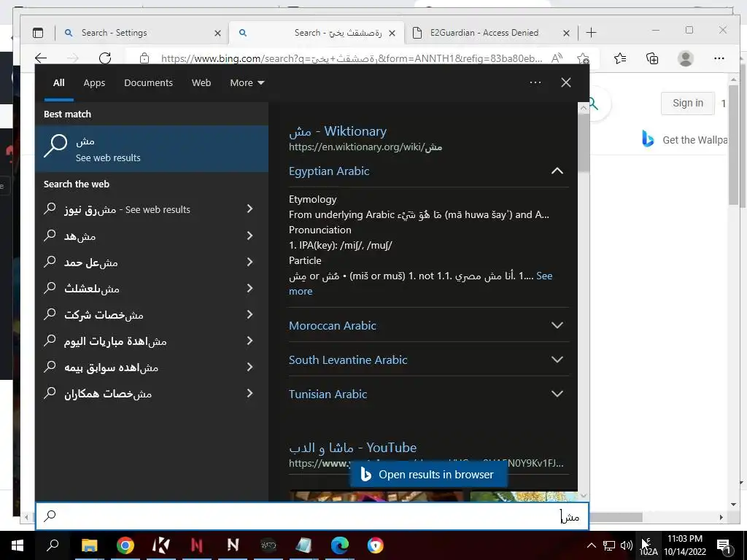Switch to the Apps filter tab
The height and width of the screenshot is (560, 747).
point(94,83)
